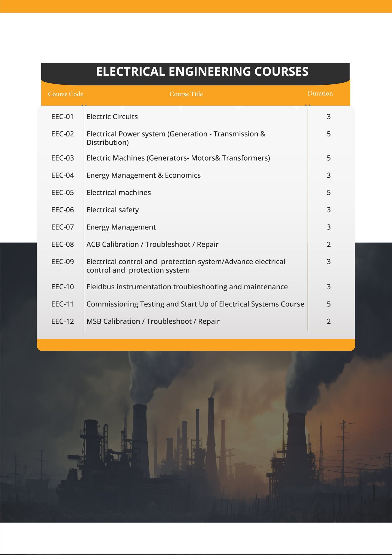This screenshot has height=555, width=392.
Task: Click duration value 3 for EEC-09
Action: click(x=329, y=262)
